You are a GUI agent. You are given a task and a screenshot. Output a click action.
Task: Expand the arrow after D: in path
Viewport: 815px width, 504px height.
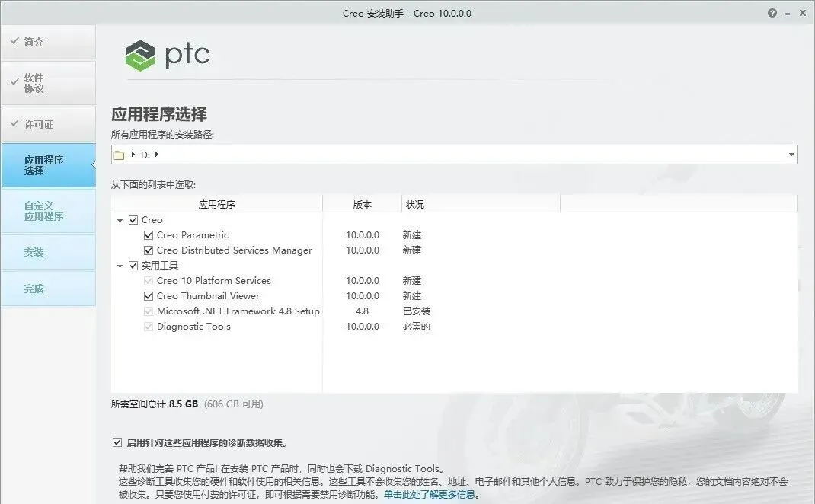pyautogui.click(x=156, y=155)
